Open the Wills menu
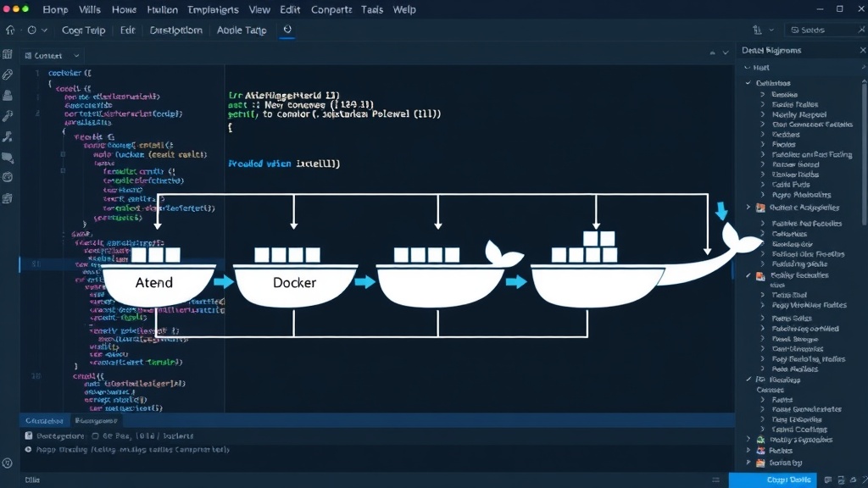 click(x=89, y=10)
